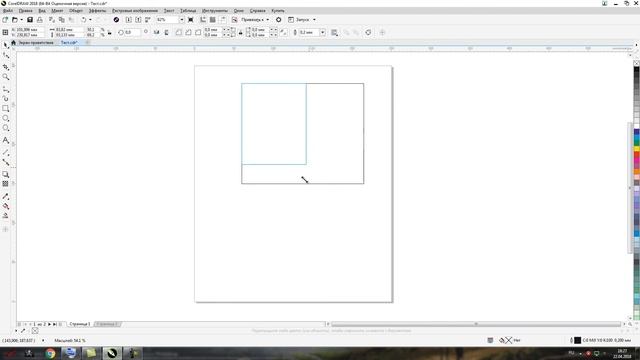The width and height of the screenshot is (640, 360).
Task: Open the Правка menu
Action: click(x=26, y=11)
